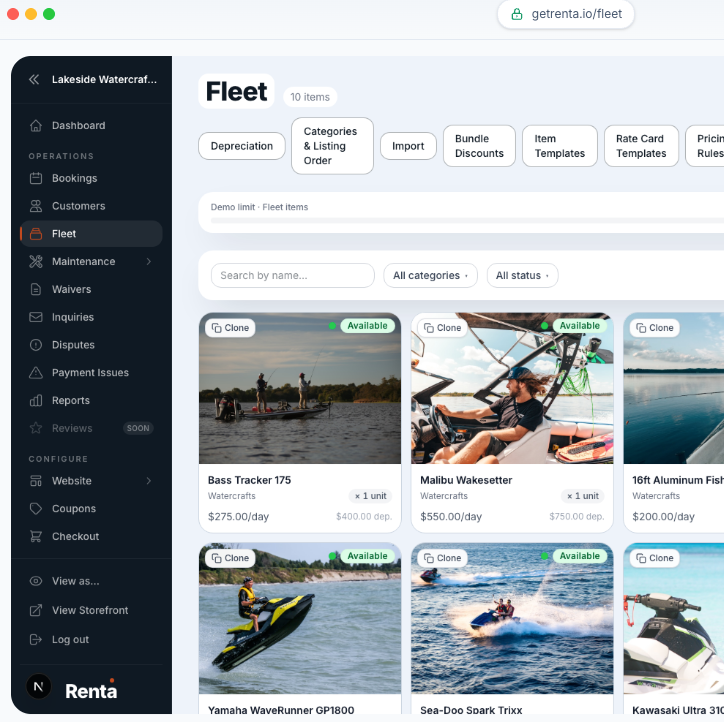Clone the Kawasaki Ultra 310 item
Screen dimensions: 724x722
(655, 558)
